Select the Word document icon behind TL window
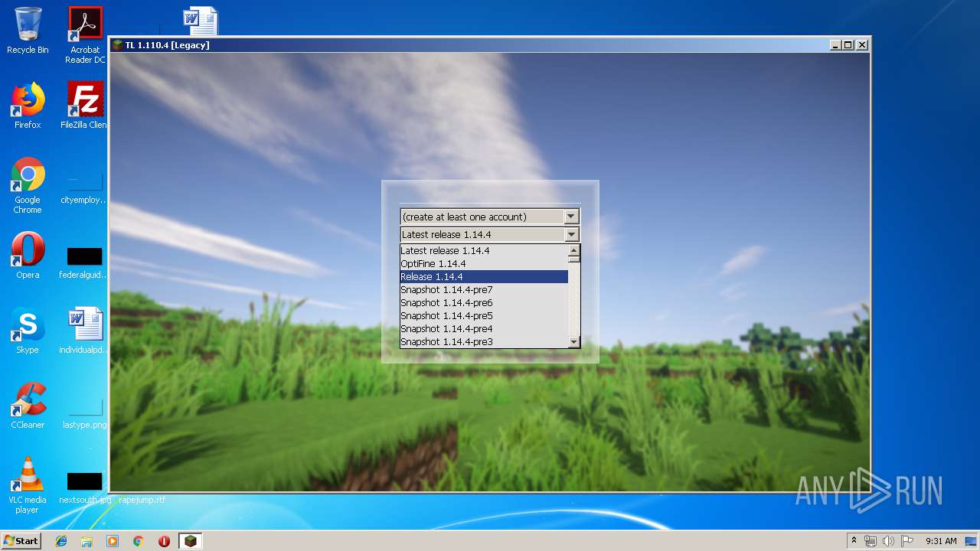The height and width of the screenshot is (551, 980). [x=201, y=21]
